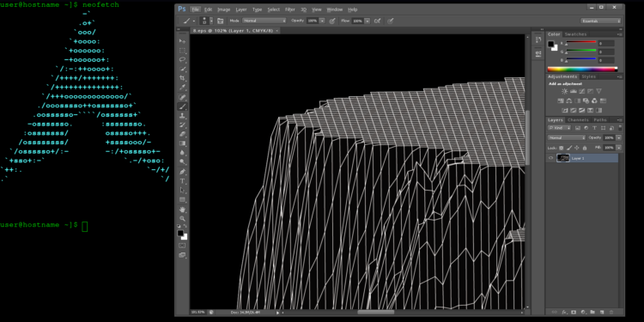Viewport: 644px width, 322px height.
Task: Switch to the Channels tab
Action: point(578,120)
